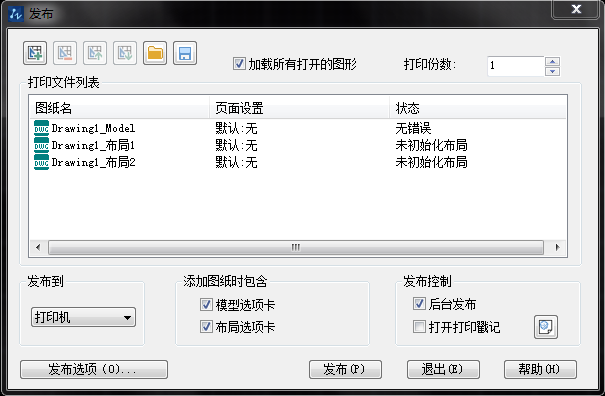Click the move sheet down icon
Viewport: 605px width, 396px height.
[125, 53]
